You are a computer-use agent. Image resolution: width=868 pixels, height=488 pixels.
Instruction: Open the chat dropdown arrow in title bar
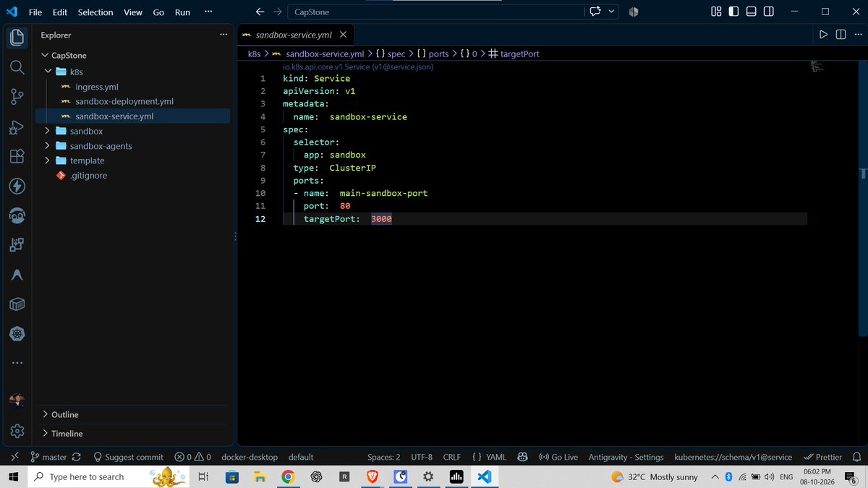[612, 12]
